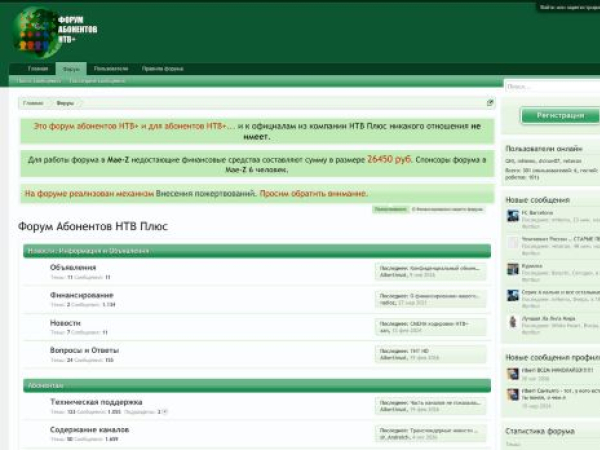This screenshot has height=450, width=600.
Task: Click the Пользователи онлайн heading
Action: pyautogui.click(x=544, y=148)
